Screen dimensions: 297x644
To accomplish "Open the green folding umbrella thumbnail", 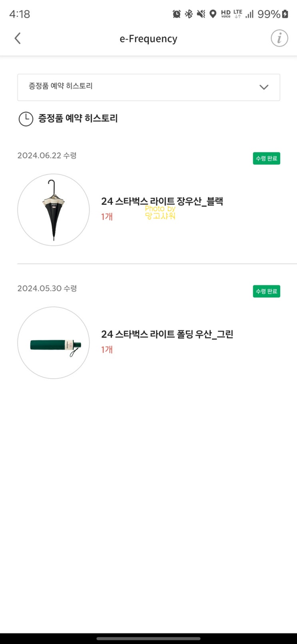I will pos(54,343).
